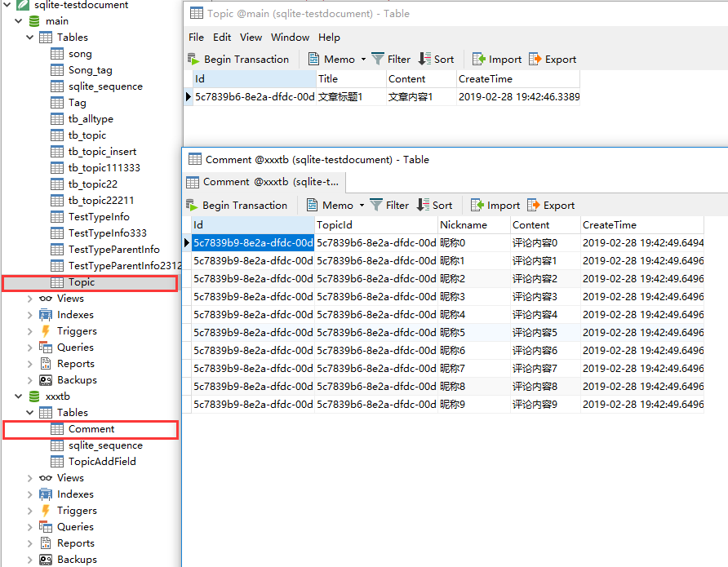The width and height of the screenshot is (728, 567).
Task: Click the cell containing 评论内容9
Action: [x=545, y=405]
